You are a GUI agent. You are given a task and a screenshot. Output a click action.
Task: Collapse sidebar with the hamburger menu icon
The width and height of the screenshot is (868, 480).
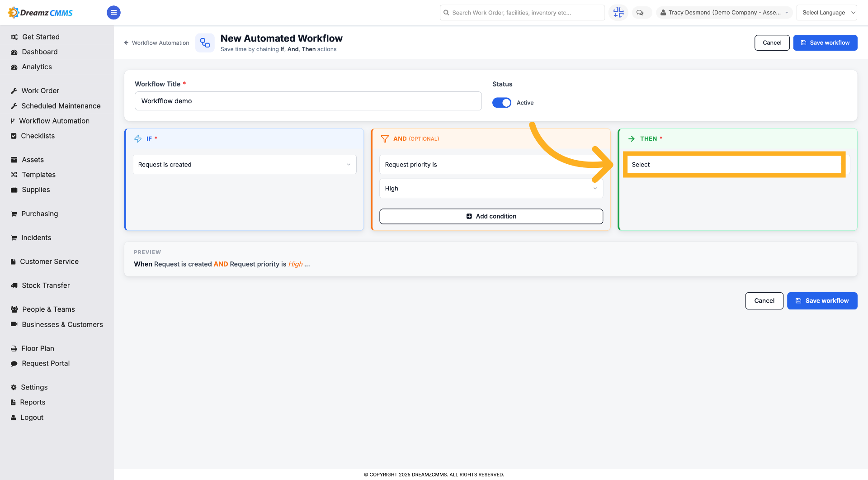(x=113, y=13)
